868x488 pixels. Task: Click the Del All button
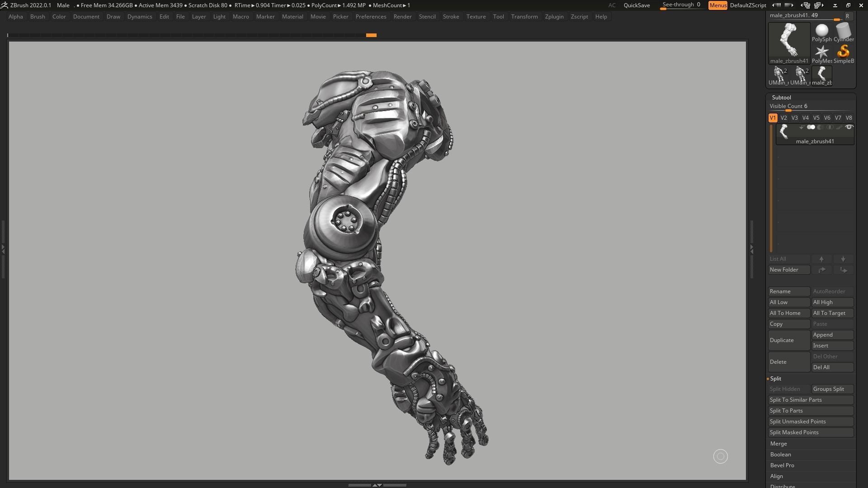click(832, 367)
